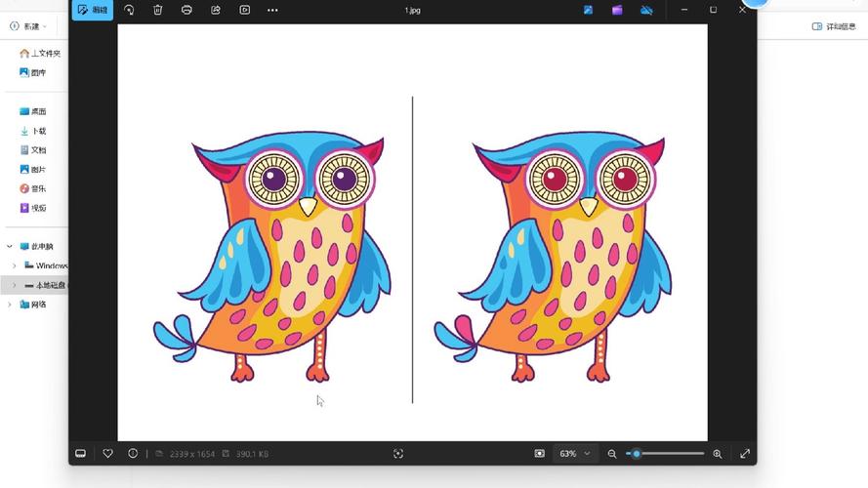
Task: Click the 1.jpg file name title
Action: point(412,11)
